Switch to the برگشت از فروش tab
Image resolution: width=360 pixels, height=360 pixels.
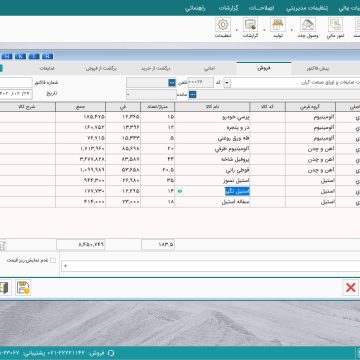click(x=102, y=68)
